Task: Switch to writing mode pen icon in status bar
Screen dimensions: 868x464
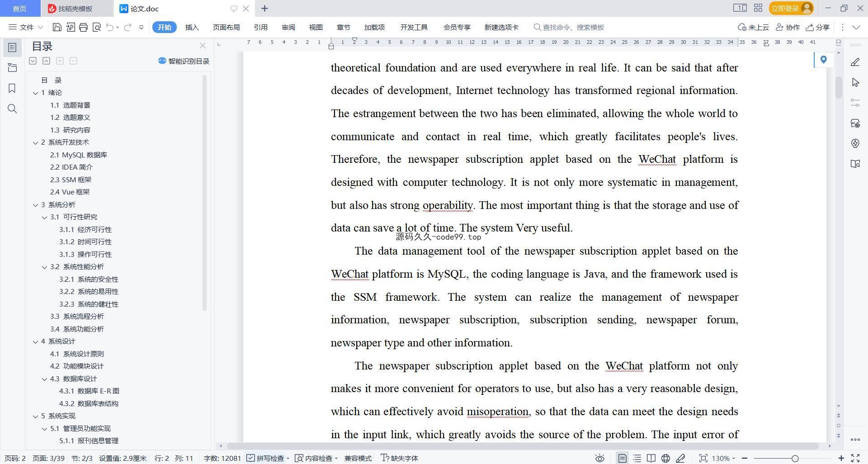Action: 680,458
